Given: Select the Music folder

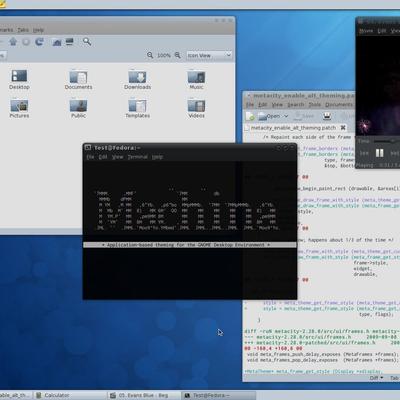Looking at the screenshot, I should coord(196,79).
